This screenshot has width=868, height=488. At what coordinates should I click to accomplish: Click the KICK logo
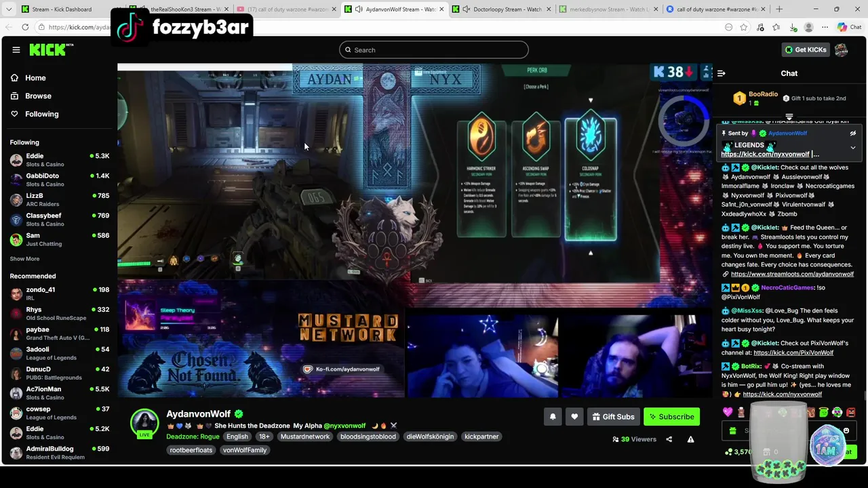tap(51, 49)
